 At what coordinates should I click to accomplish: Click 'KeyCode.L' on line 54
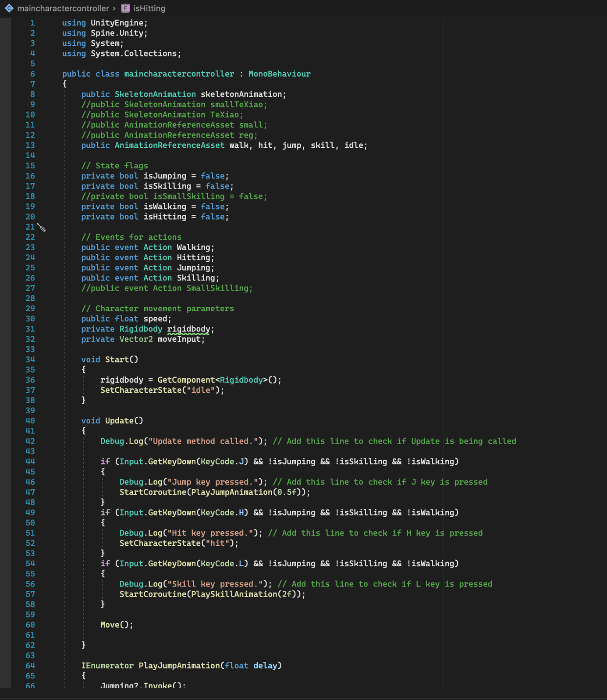click(222, 564)
